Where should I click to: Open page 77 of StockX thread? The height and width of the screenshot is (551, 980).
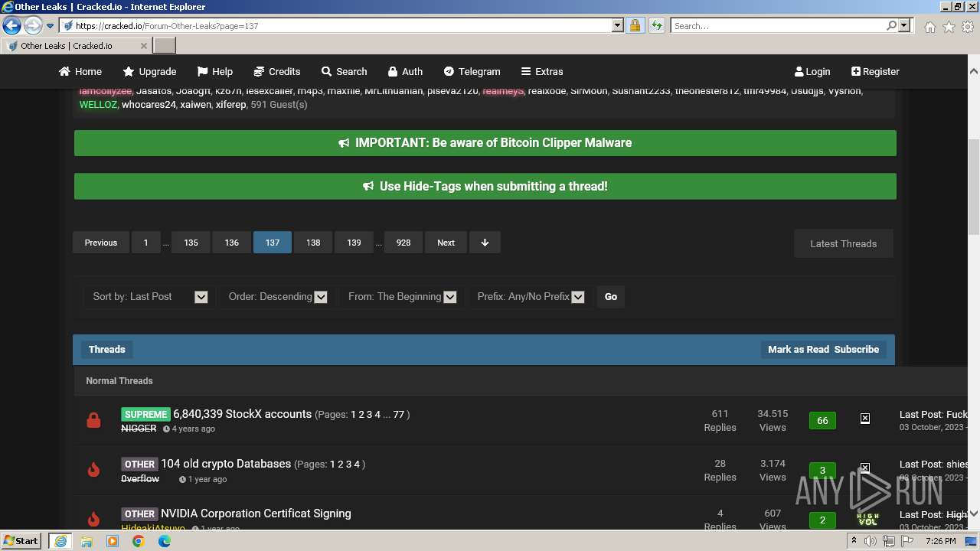(x=398, y=415)
